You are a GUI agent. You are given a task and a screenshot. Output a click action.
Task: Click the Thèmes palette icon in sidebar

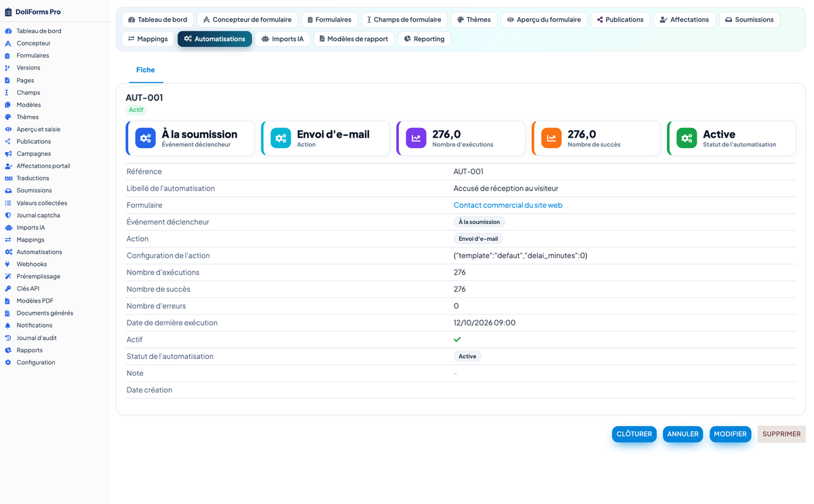pos(8,117)
